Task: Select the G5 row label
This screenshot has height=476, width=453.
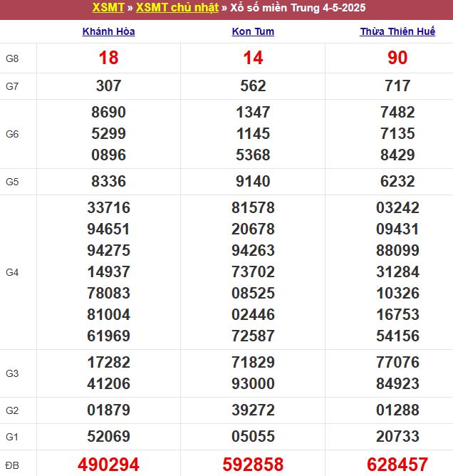Action: tap(12, 182)
